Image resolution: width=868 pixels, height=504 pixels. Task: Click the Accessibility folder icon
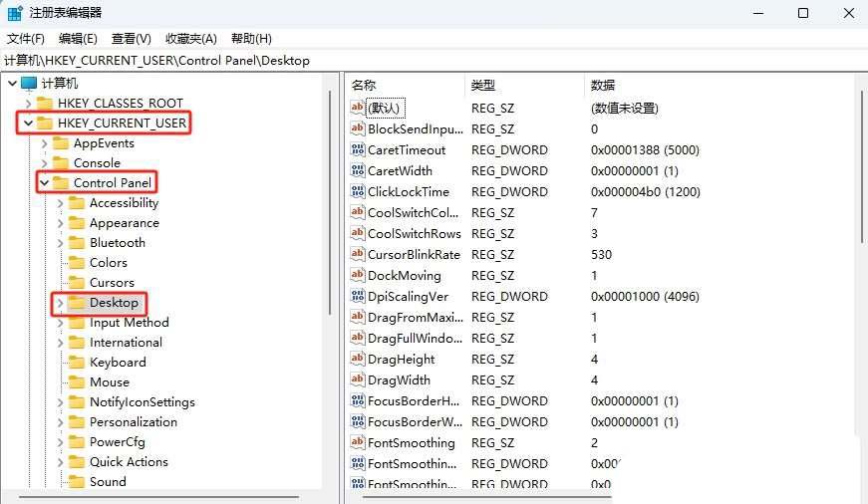pyautogui.click(x=77, y=203)
